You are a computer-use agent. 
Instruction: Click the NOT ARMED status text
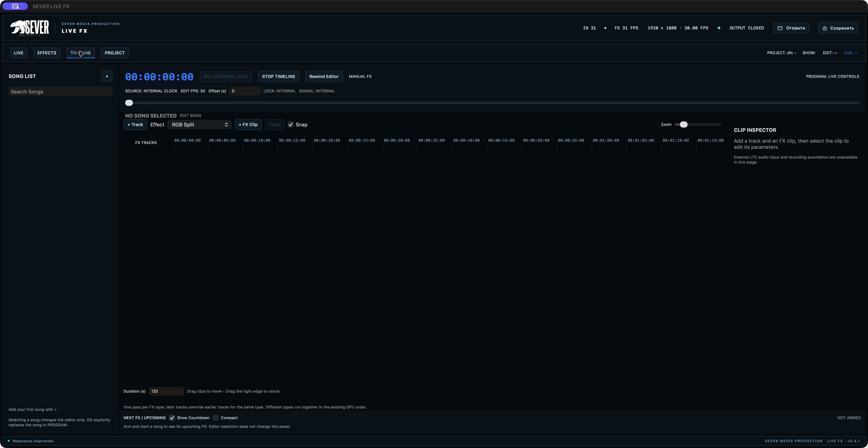click(x=849, y=418)
